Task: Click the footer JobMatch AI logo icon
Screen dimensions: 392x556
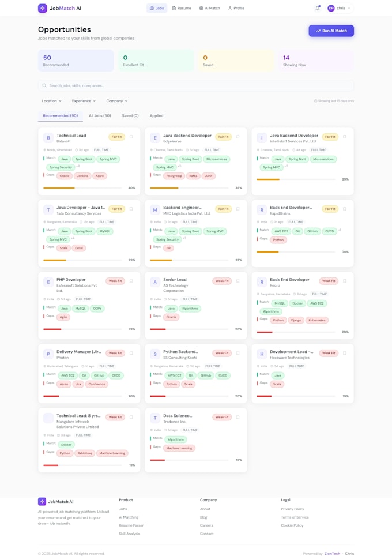Action: pyautogui.click(x=42, y=501)
